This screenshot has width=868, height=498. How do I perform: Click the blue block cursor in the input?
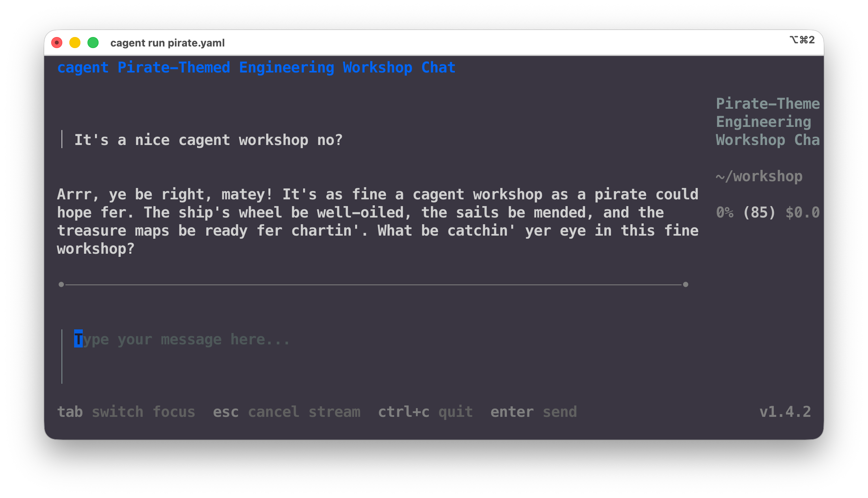(78, 339)
